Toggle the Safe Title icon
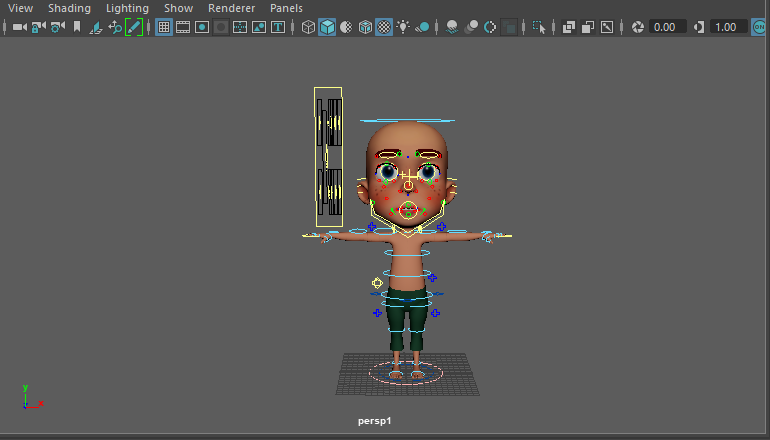This screenshot has height=440, width=770. click(x=278, y=27)
